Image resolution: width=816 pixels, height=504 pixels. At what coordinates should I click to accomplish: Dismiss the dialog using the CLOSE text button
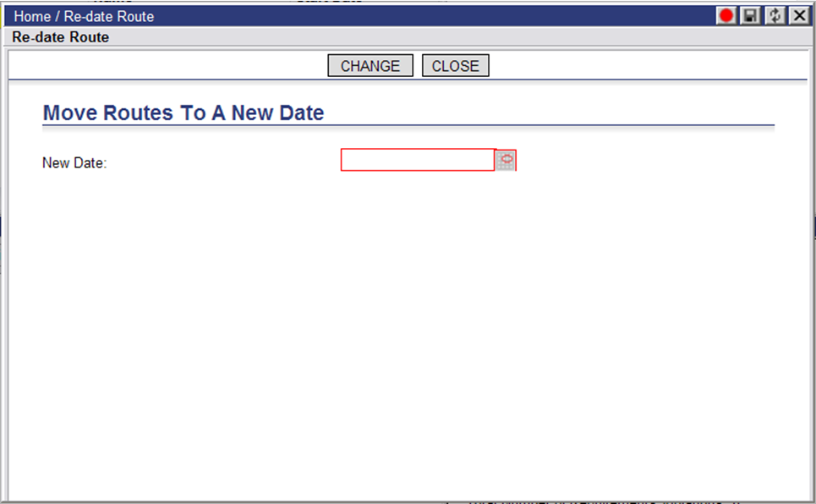click(x=456, y=66)
